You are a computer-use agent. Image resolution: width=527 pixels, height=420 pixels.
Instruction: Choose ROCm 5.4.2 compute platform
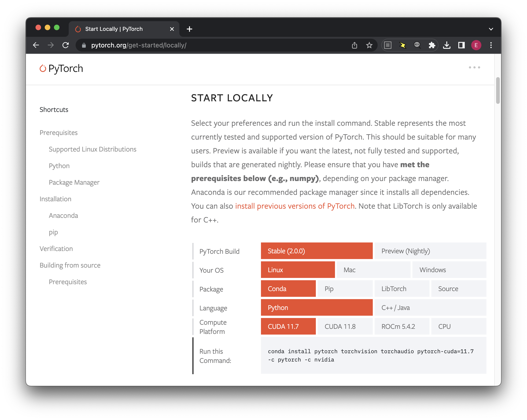(402, 326)
